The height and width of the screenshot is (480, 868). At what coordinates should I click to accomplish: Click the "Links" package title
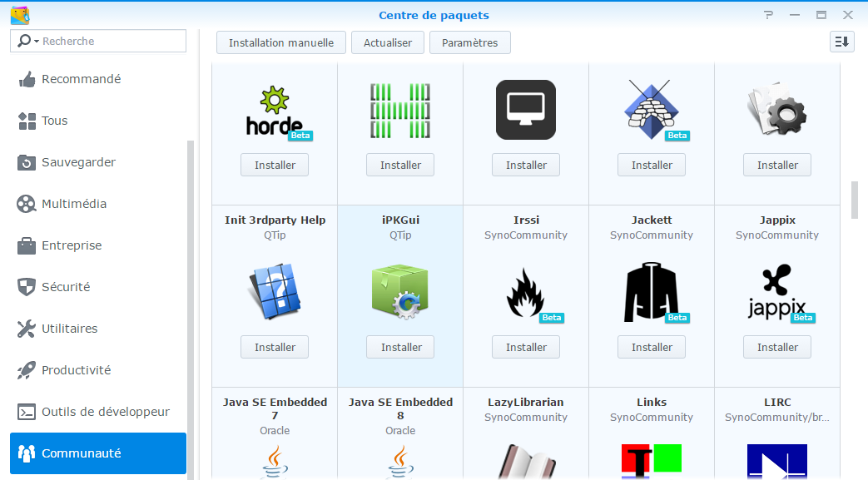pos(652,402)
